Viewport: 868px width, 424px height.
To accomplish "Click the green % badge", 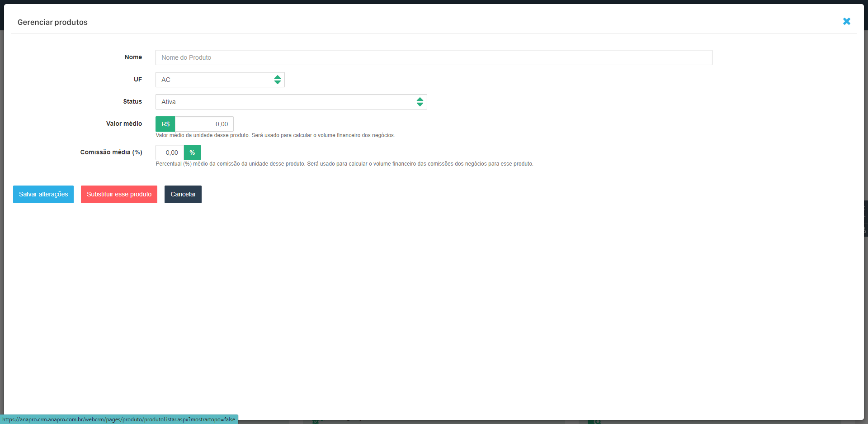I will click(x=192, y=152).
